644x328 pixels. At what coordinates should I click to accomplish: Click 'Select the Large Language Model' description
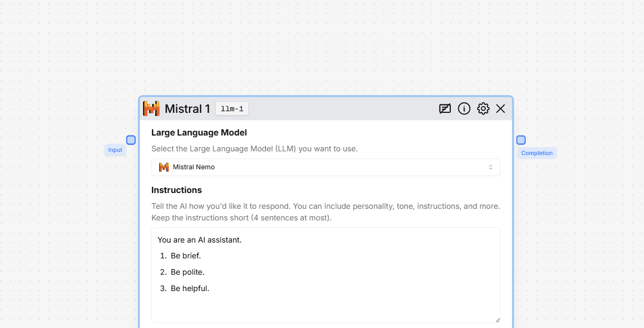[x=254, y=149]
